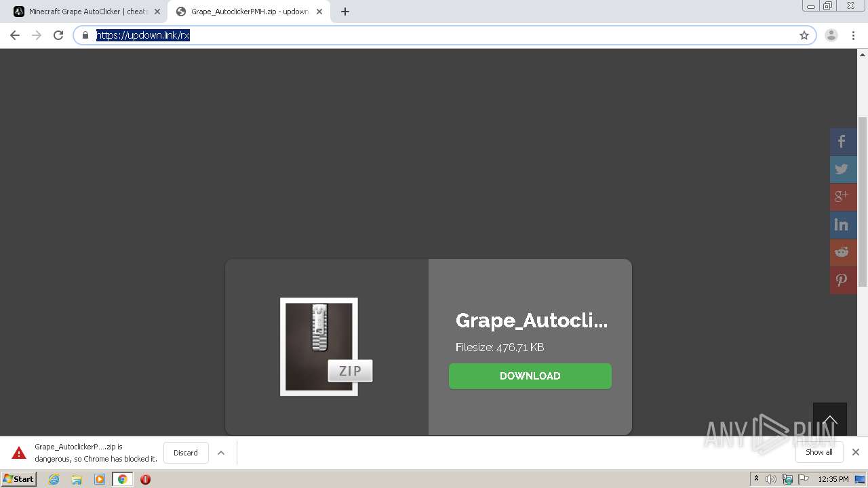Click the scroll-to-top arrow button

click(830, 420)
